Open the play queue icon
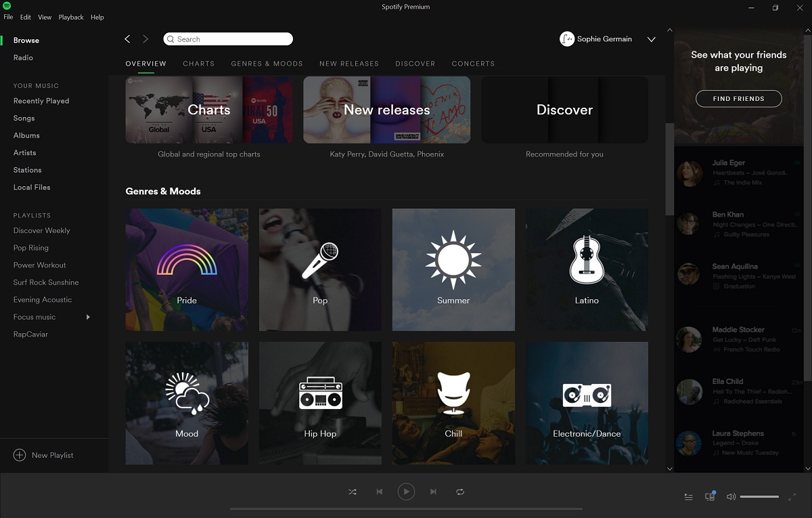 tap(688, 497)
